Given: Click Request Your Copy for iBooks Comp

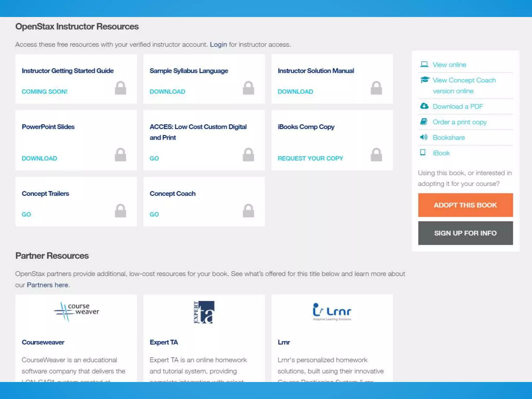Looking at the screenshot, I should 310,158.
